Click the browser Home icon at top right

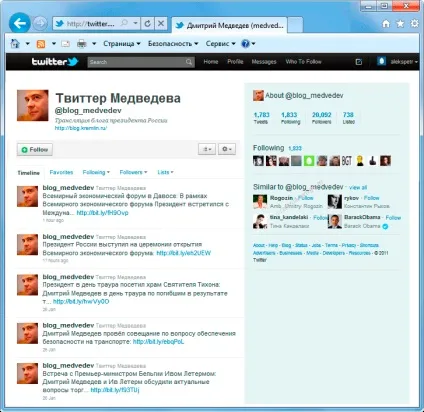(386, 24)
